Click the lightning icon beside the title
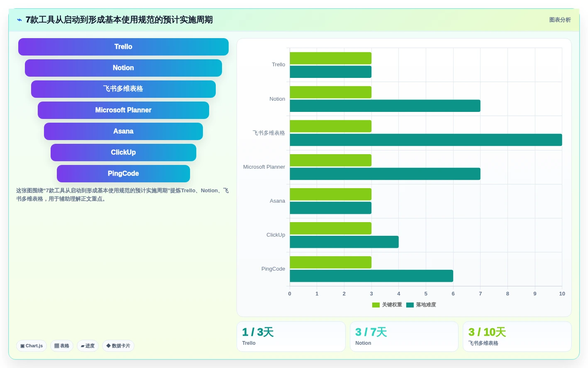The width and height of the screenshot is (588, 368). (x=20, y=20)
